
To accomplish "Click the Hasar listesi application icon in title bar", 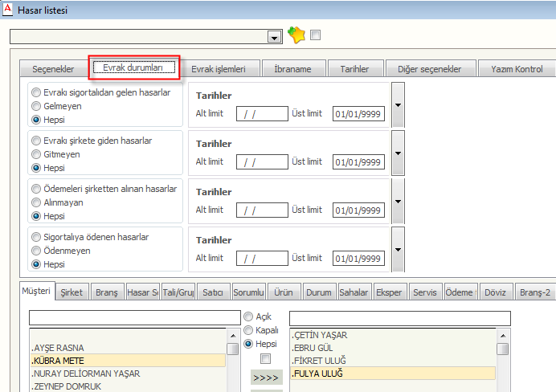I will click(8, 10).
